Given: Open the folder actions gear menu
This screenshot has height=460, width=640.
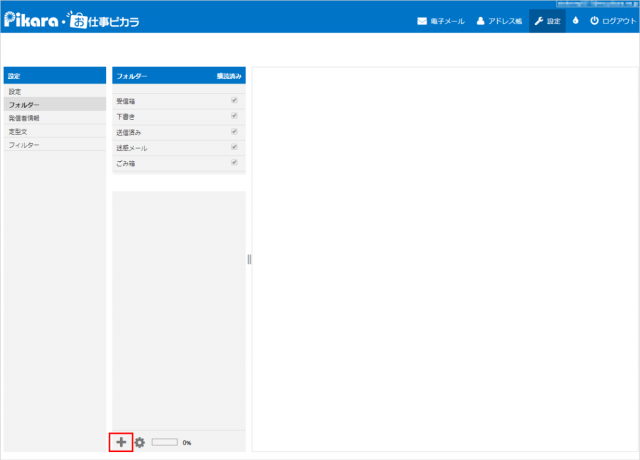Looking at the screenshot, I should [x=140, y=442].
